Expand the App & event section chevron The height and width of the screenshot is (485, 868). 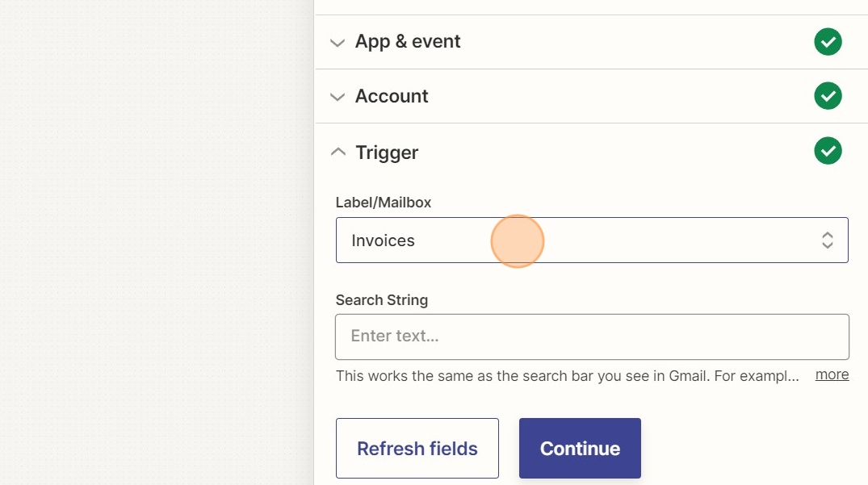tap(338, 43)
